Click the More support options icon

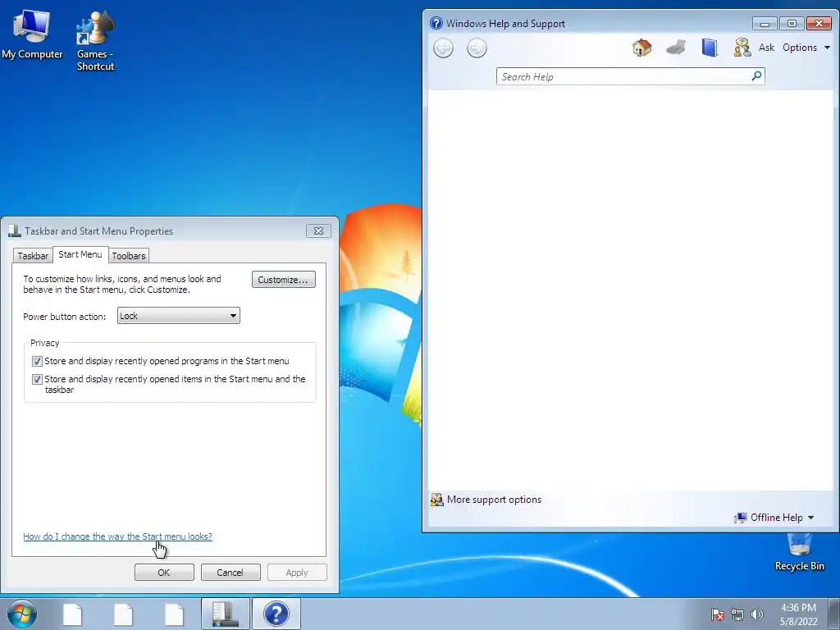[436, 500]
